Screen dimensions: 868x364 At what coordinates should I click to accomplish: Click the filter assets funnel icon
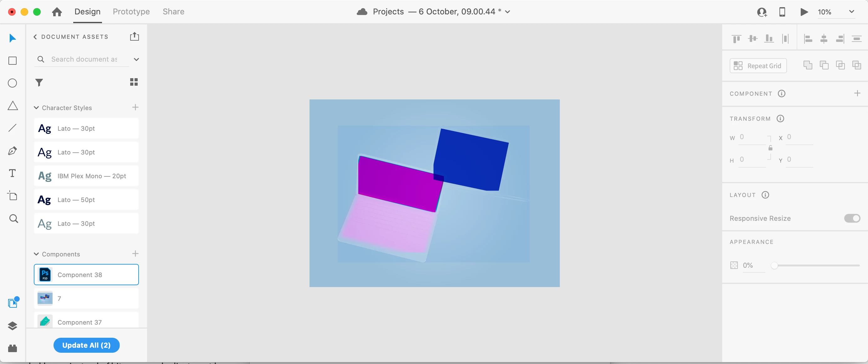pyautogui.click(x=39, y=82)
